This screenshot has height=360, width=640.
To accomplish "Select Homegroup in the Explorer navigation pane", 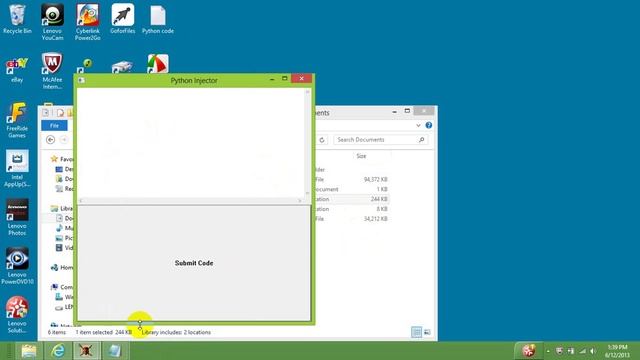I will tap(61, 267).
